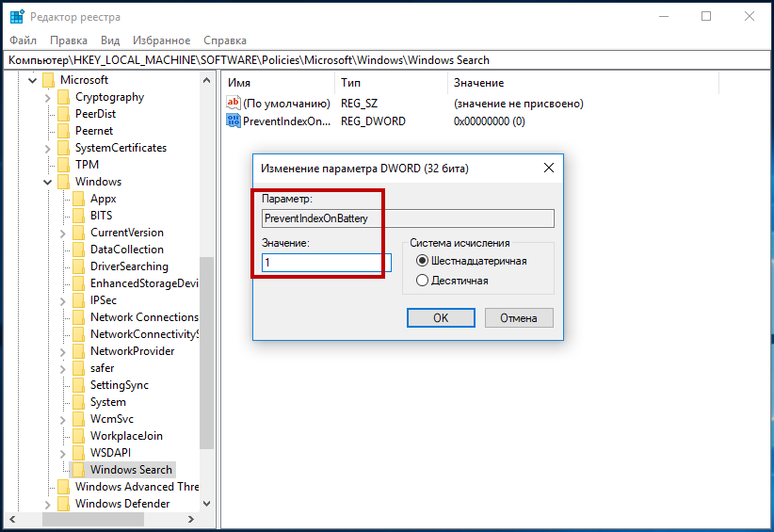Click the DataCollection folder icon

tap(79, 250)
